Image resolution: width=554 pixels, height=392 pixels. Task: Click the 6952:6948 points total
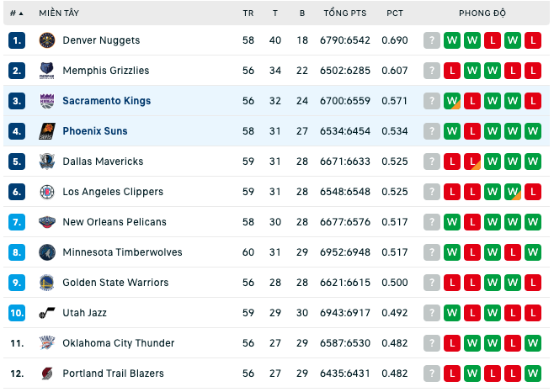coord(345,252)
